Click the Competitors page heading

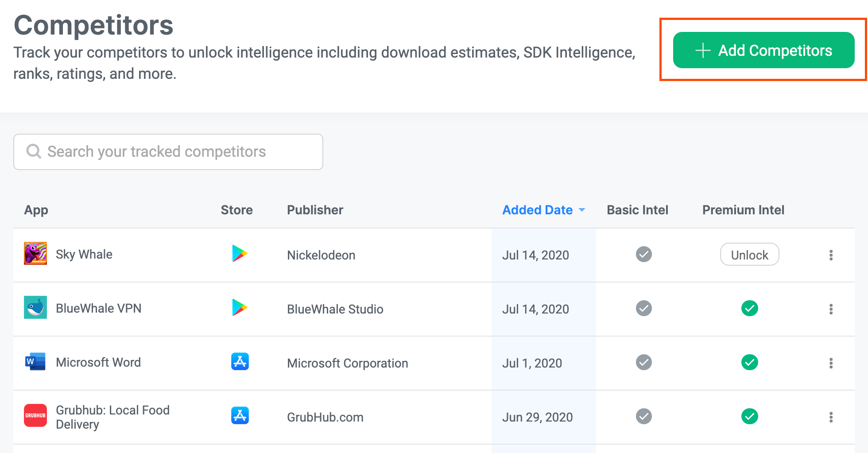(93, 25)
